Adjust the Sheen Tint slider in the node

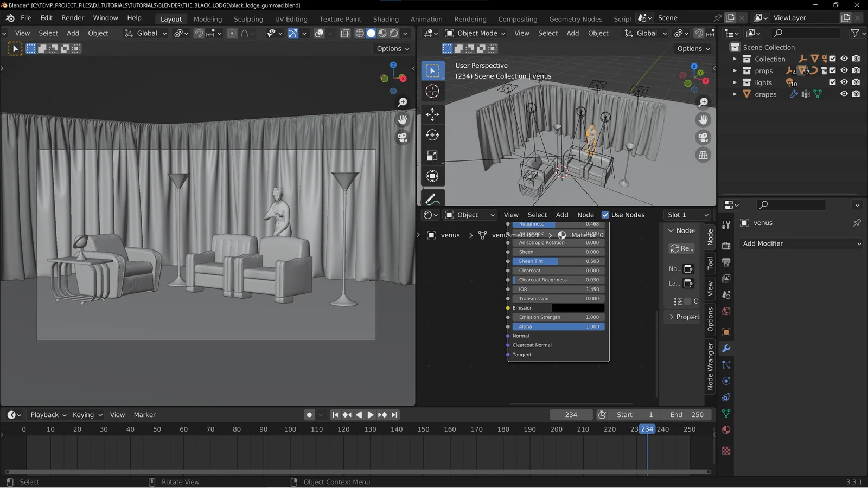[x=558, y=261]
